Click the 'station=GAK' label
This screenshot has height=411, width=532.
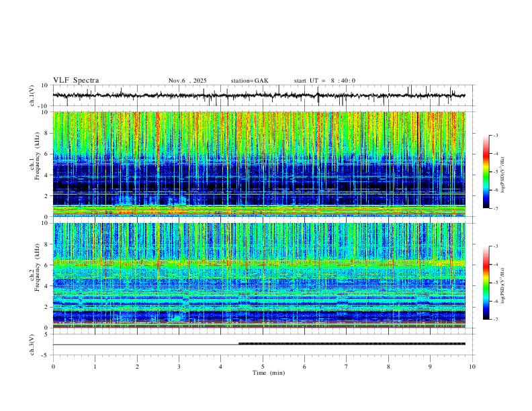click(249, 81)
